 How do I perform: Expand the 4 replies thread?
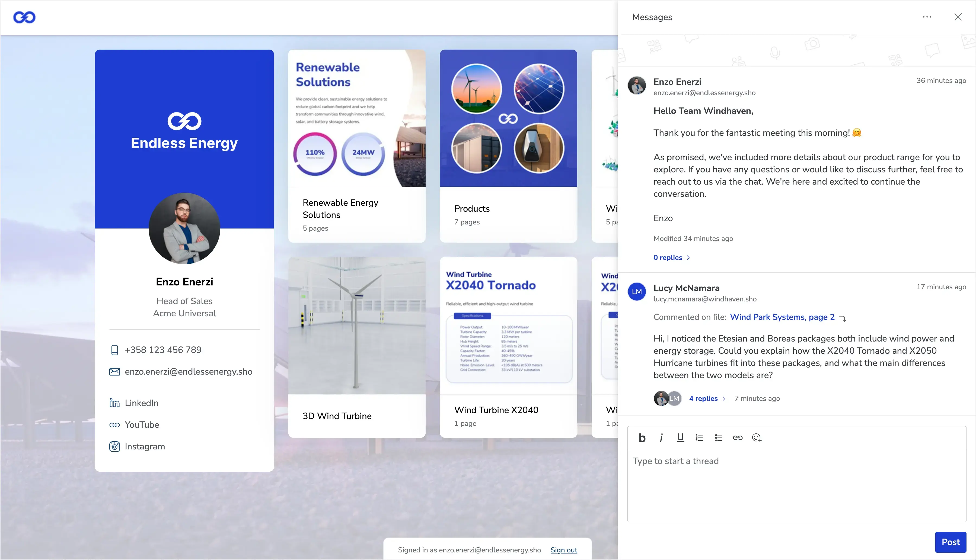[707, 398]
